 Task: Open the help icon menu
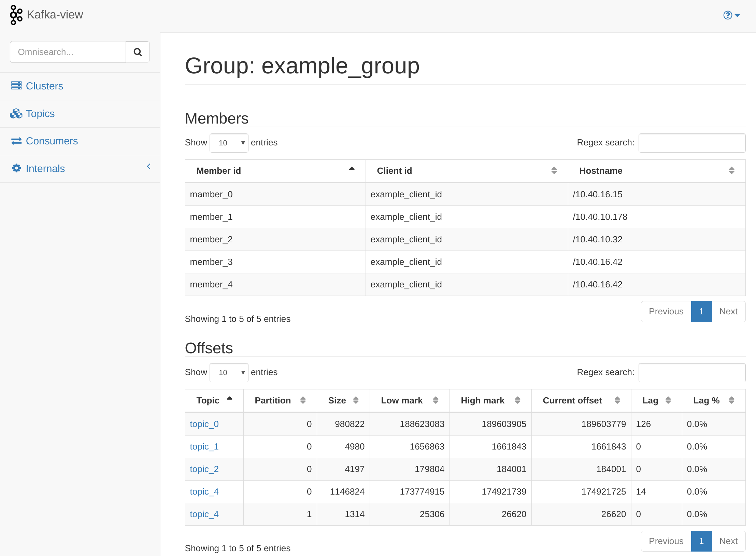click(x=731, y=15)
